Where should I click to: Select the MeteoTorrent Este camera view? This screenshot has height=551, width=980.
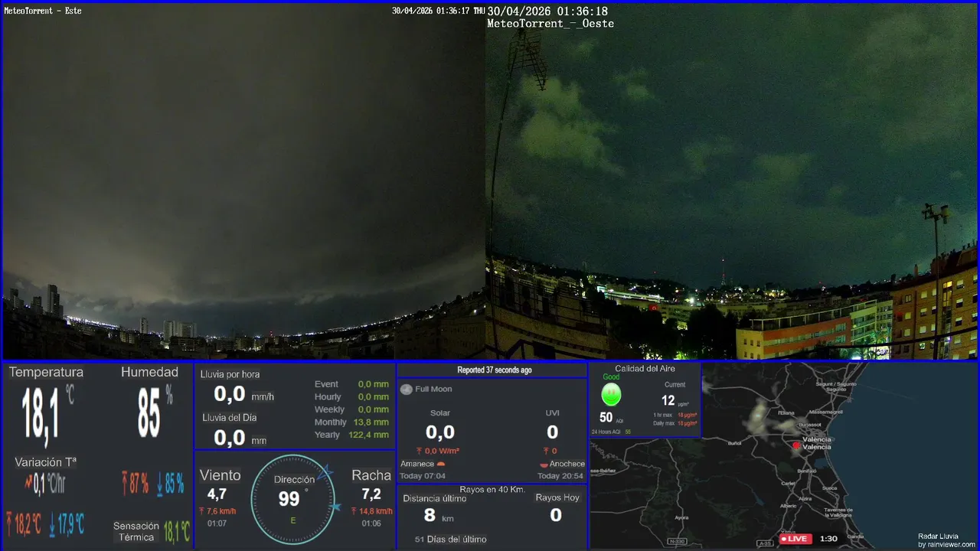[x=243, y=181]
